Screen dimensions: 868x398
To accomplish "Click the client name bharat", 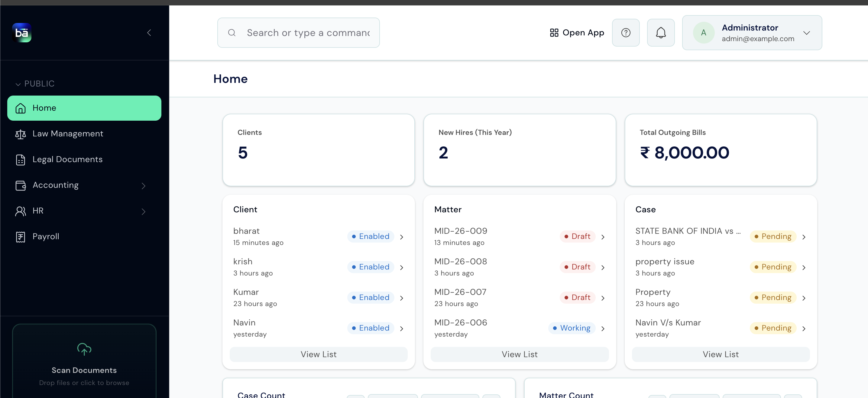I will pyautogui.click(x=246, y=231).
